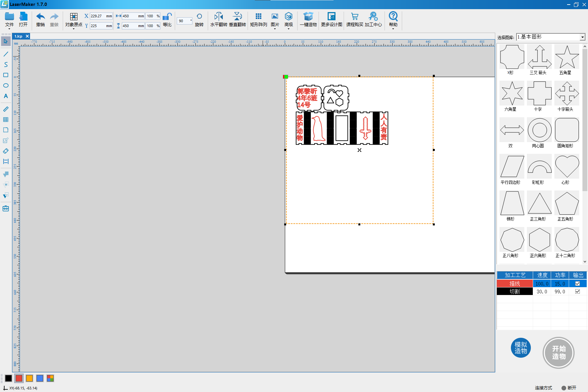588x392 pixels.
Task: Open 更多设计图 more designs
Action: point(332,16)
